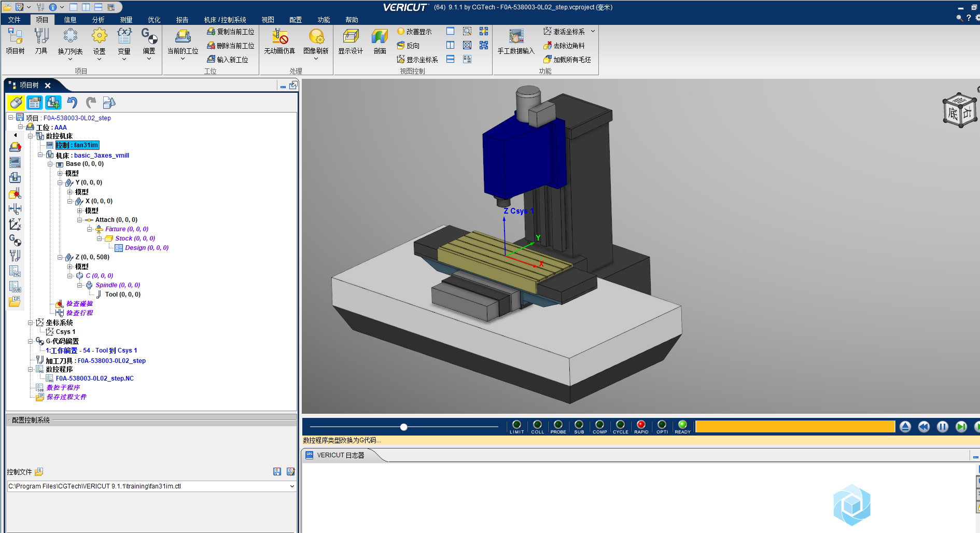Click 复制当前工位 button
Viewport: 980px width, 533px height.
[x=231, y=32]
